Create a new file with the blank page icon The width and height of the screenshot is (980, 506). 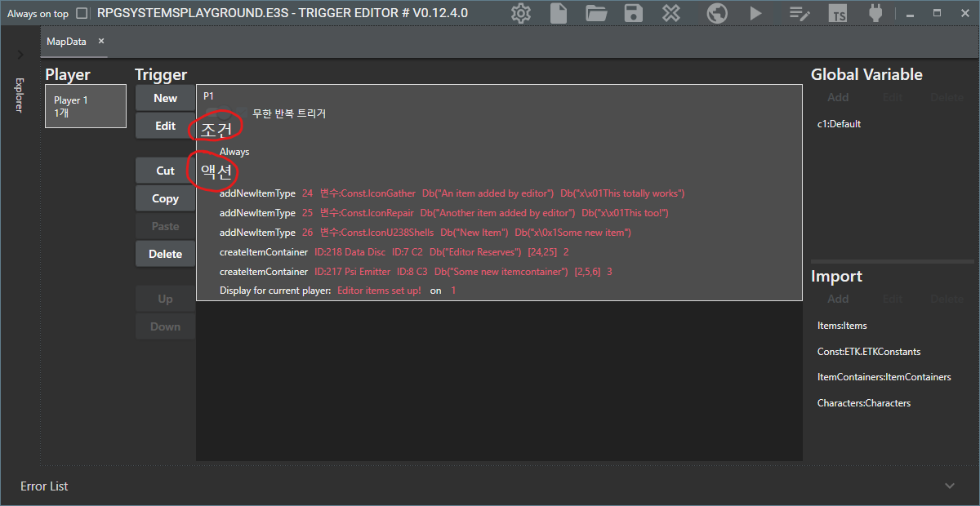coord(559,13)
